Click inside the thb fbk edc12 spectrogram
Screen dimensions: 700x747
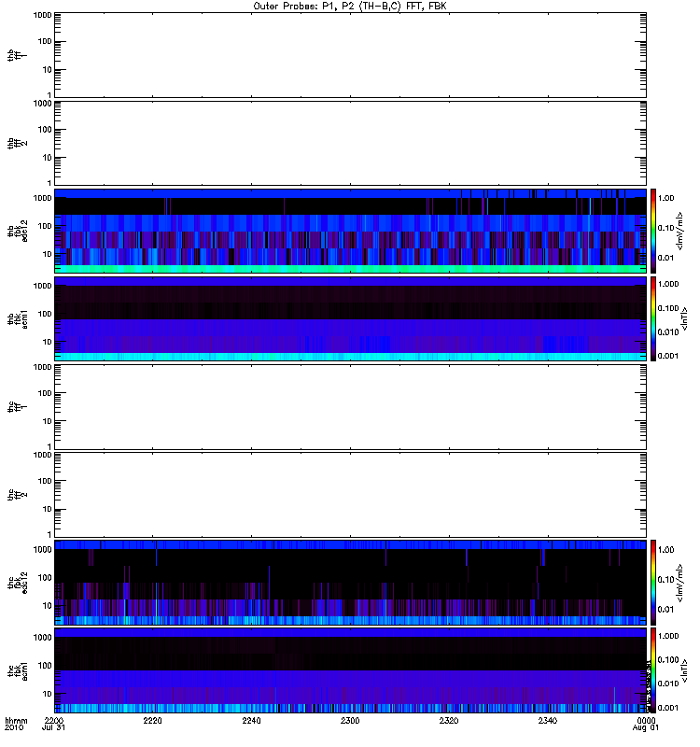[351, 231]
